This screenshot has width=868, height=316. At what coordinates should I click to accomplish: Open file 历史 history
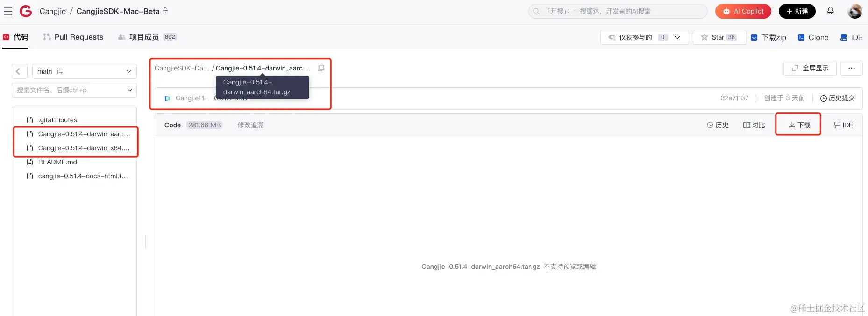(x=718, y=125)
